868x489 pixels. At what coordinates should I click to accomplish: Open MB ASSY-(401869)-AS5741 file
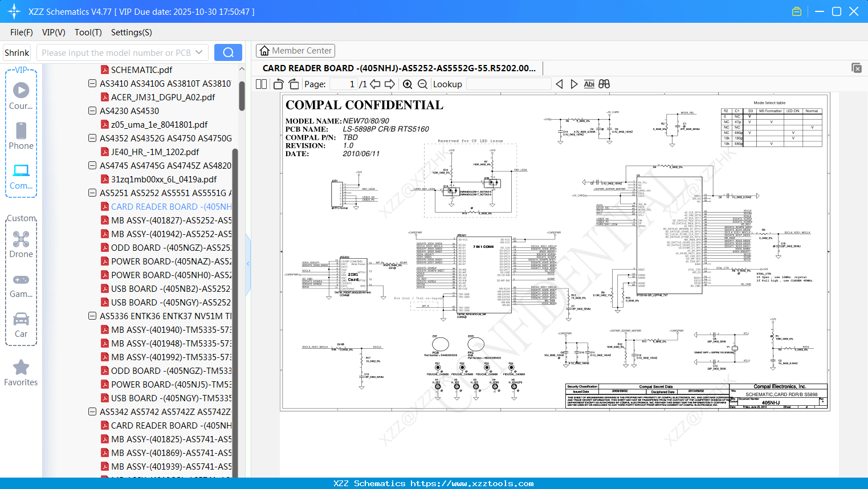click(166, 453)
